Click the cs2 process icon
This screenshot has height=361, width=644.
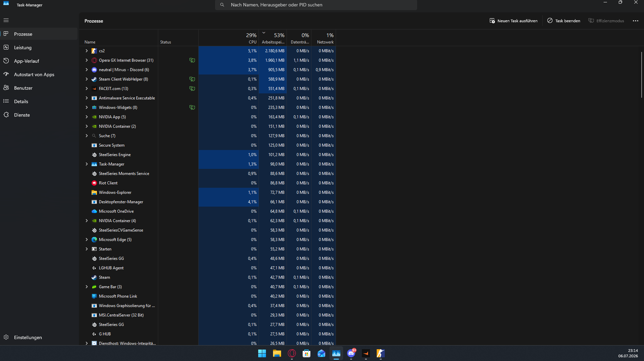coord(94,51)
